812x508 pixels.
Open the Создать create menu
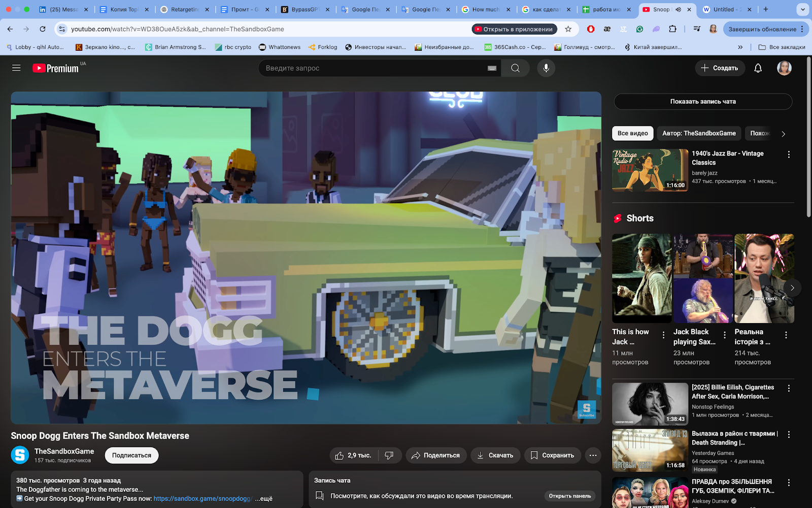pos(720,68)
